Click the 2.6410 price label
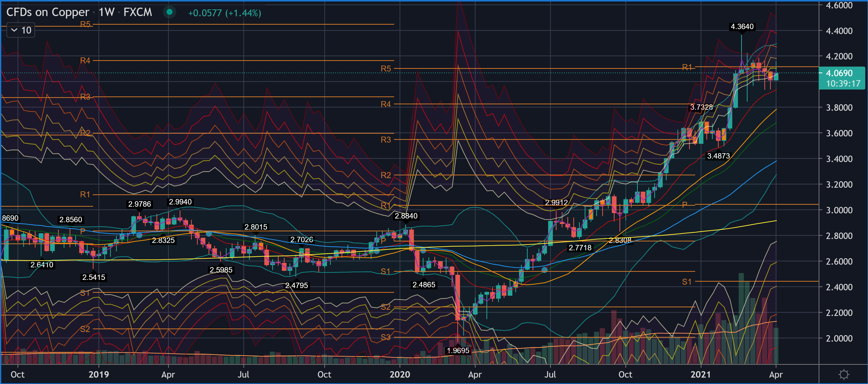Image resolution: width=868 pixels, height=384 pixels. (42, 265)
